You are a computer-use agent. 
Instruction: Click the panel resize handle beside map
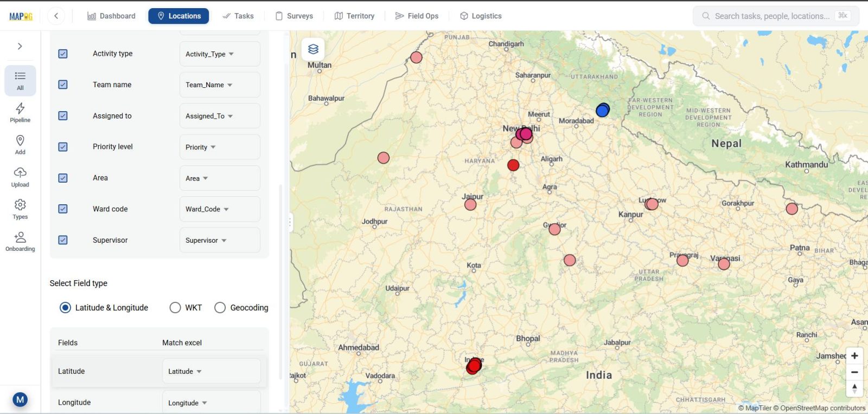(x=290, y=222)
